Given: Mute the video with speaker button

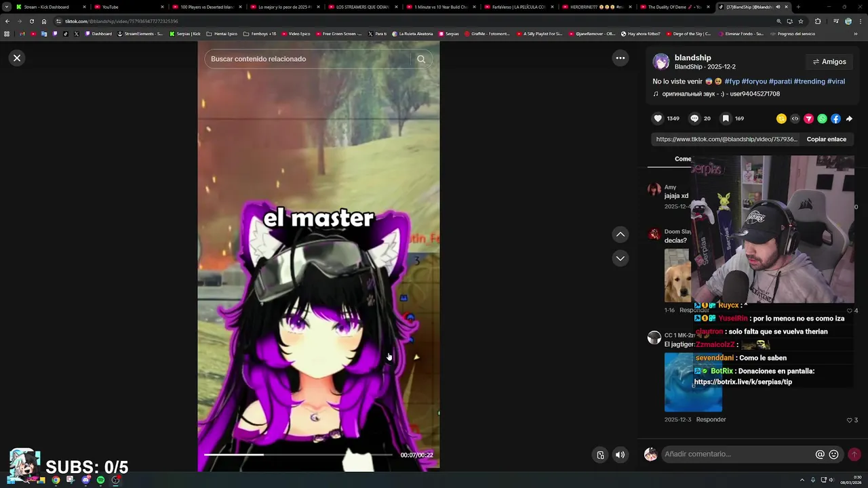Looking at the screenshot, I should [x=620, y=455].
